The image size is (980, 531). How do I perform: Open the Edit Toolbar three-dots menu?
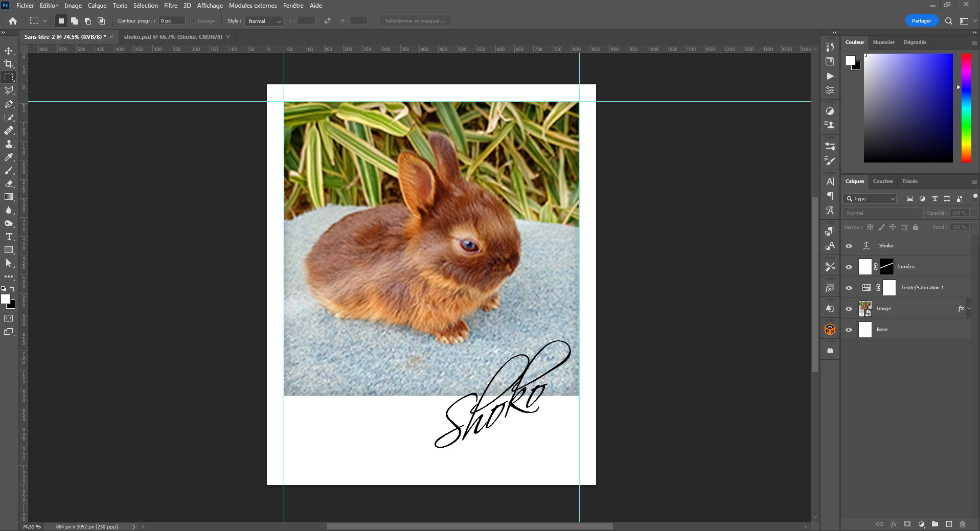pyautogui.click(x=9, y=276)
